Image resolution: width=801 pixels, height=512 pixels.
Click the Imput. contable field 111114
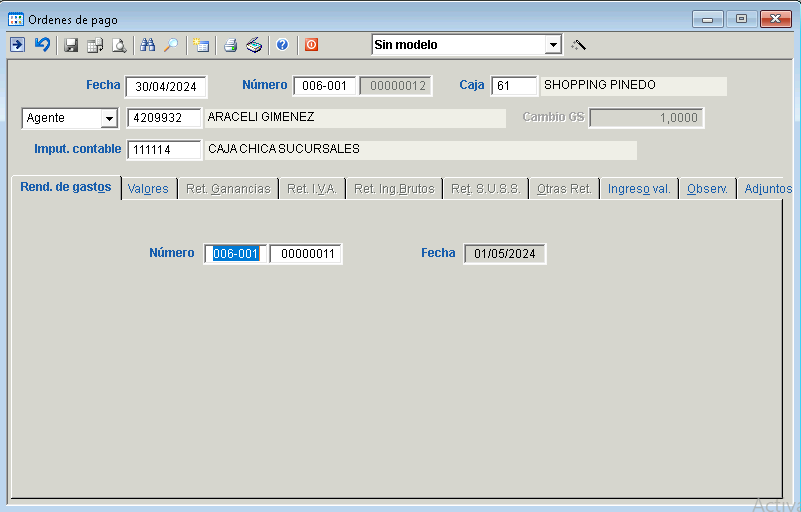[164, 150]
